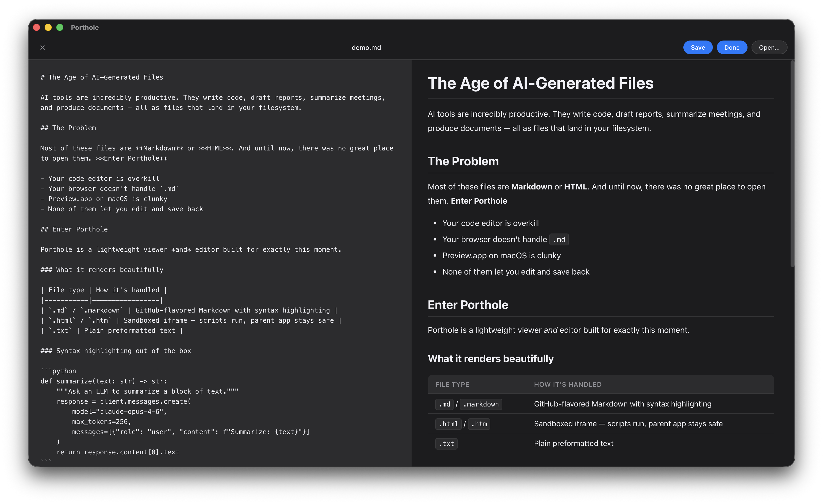Zoom the Porthole window with the green button

click(60, 27)
